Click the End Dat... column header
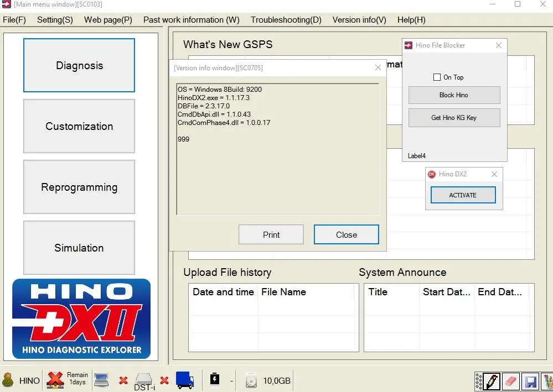Viewport: 553px width, 392px height. 502,292
